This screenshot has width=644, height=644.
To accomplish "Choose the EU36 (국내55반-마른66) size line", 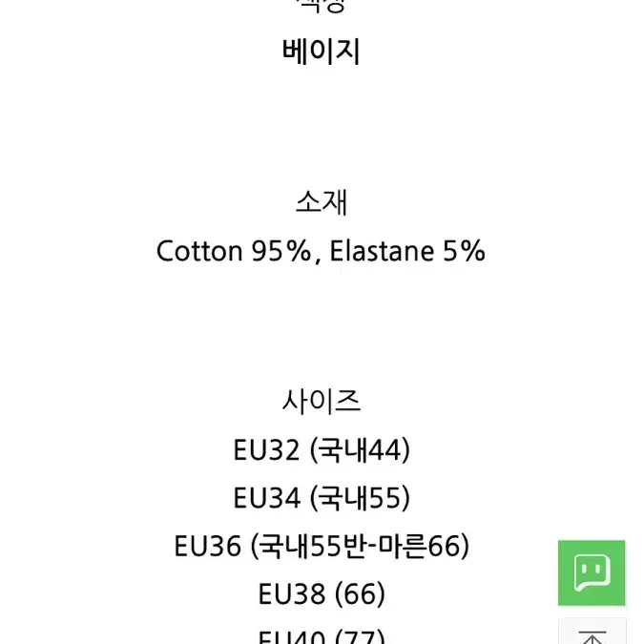I will pos(322,546).
